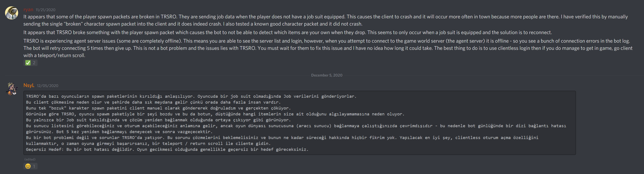The width and height of the screenshot is (644, 174).
Task: Click the 11/21/2020 message timestamp
Action: tap(45, 10)
